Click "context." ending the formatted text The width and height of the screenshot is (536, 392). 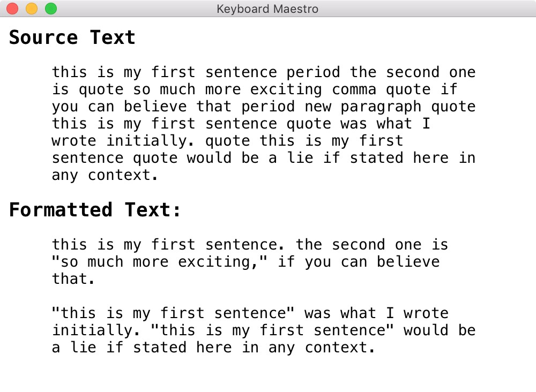pos(340,348)
